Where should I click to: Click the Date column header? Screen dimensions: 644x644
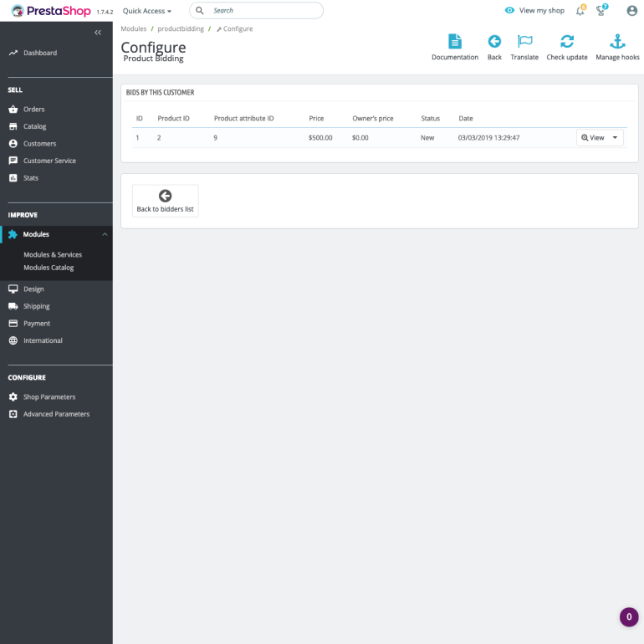click(465, 118)
